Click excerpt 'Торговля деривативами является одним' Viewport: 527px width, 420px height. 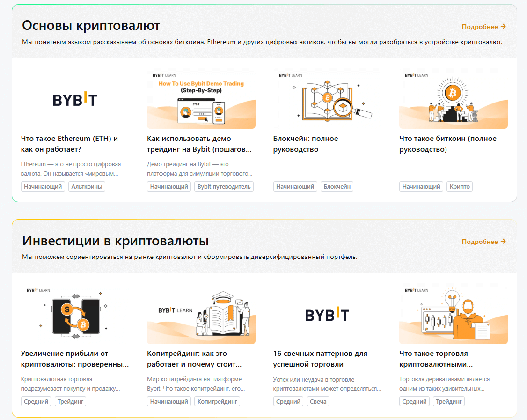[x=444, y=383]
